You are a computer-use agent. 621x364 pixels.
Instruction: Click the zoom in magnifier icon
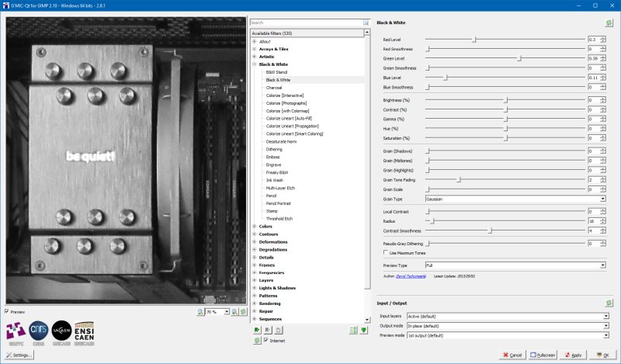pos(234,311)
